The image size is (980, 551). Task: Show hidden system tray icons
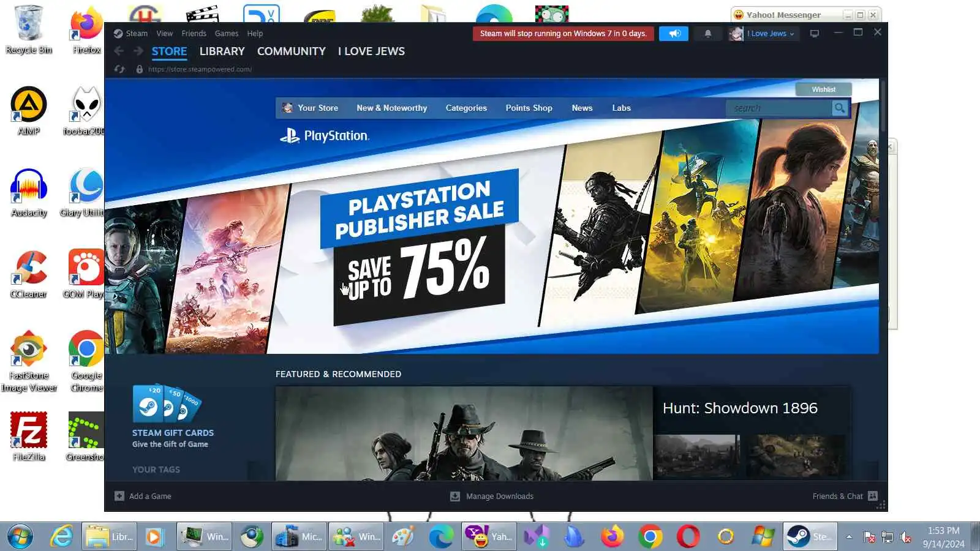pos(849,537)
